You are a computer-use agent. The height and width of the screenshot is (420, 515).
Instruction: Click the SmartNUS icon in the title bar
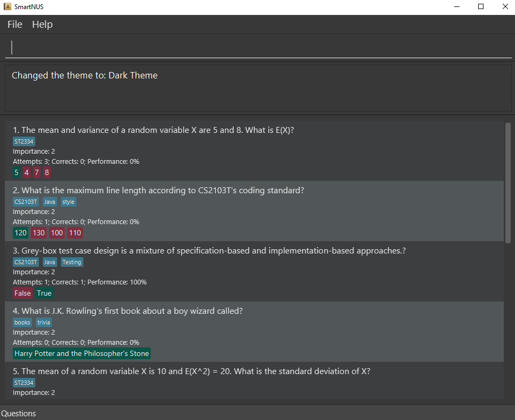click(x=7, y=6)
